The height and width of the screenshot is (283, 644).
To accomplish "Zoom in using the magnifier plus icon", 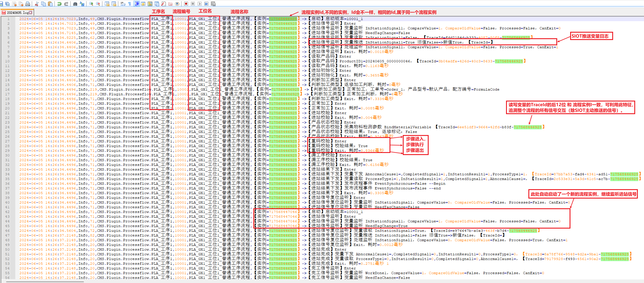I will coord(91,4).
